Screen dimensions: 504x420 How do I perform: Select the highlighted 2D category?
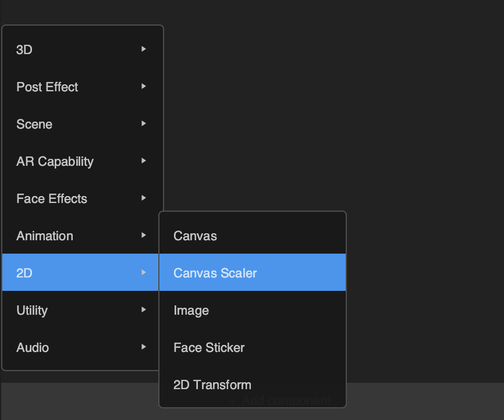click(80, 272)
